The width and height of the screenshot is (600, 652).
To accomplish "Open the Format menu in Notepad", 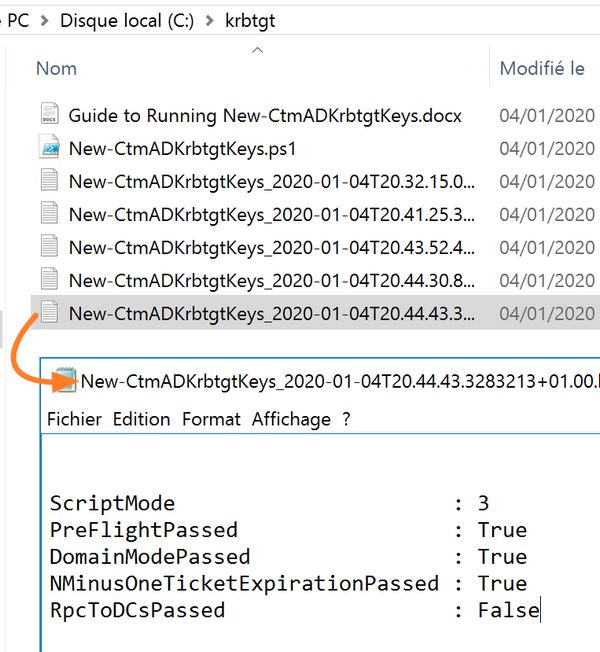I will click(x=211, y=419).
